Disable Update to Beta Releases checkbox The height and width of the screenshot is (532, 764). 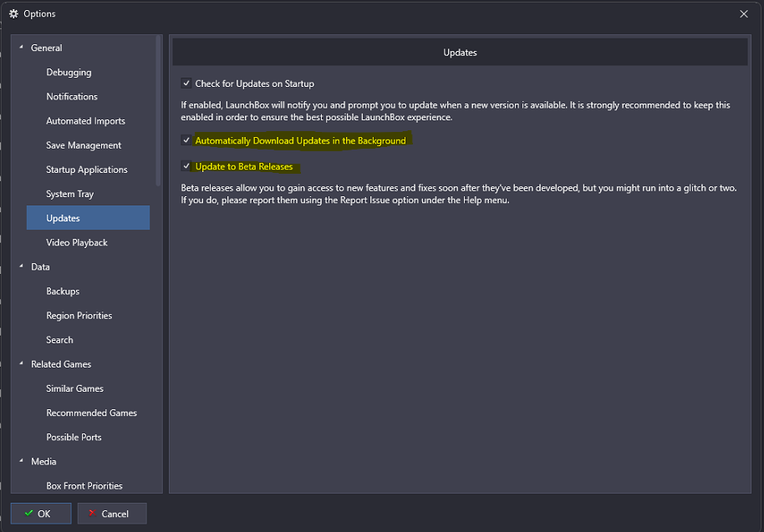pos(186,166)
